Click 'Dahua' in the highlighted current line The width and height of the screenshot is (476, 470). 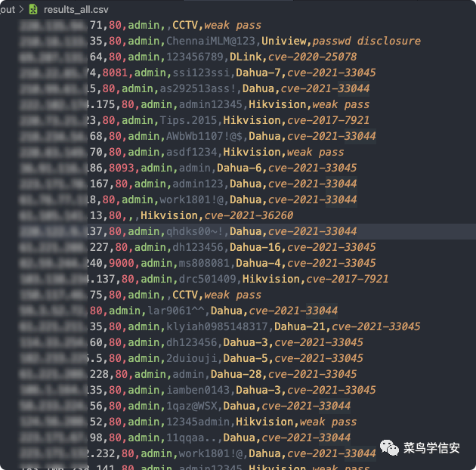[246, 231]
